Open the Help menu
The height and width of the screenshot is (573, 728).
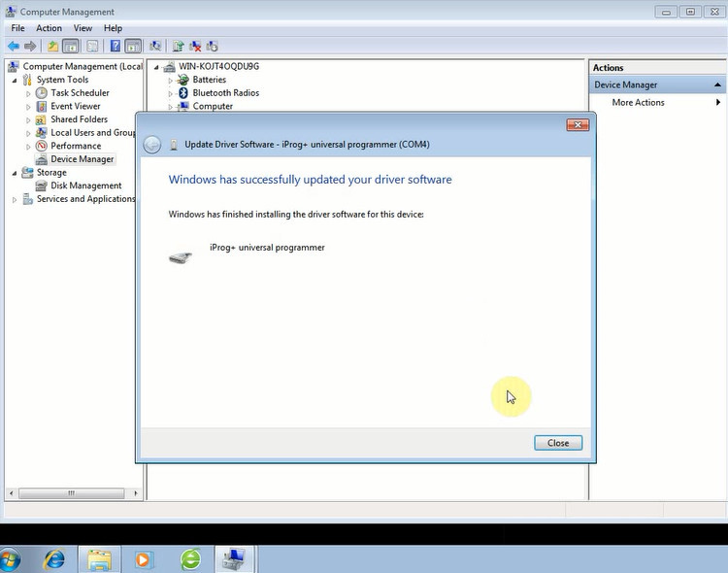pos(113,28)
